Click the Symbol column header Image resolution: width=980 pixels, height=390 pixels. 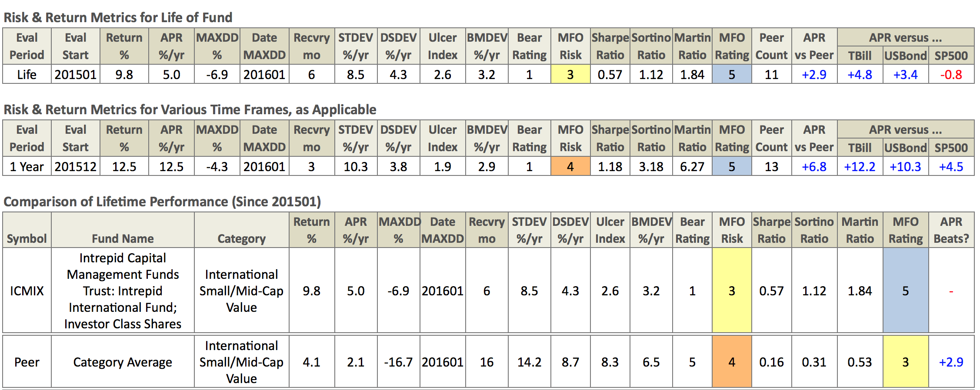click(x=27, y=238)
